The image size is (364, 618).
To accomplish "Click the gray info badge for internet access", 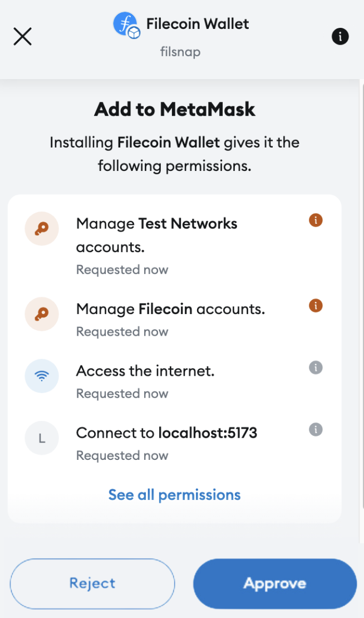I will [x=315, y=367].
